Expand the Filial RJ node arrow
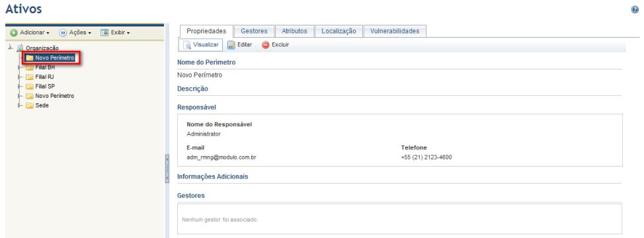Screen dimensions: 644x238 coord(20,77)
